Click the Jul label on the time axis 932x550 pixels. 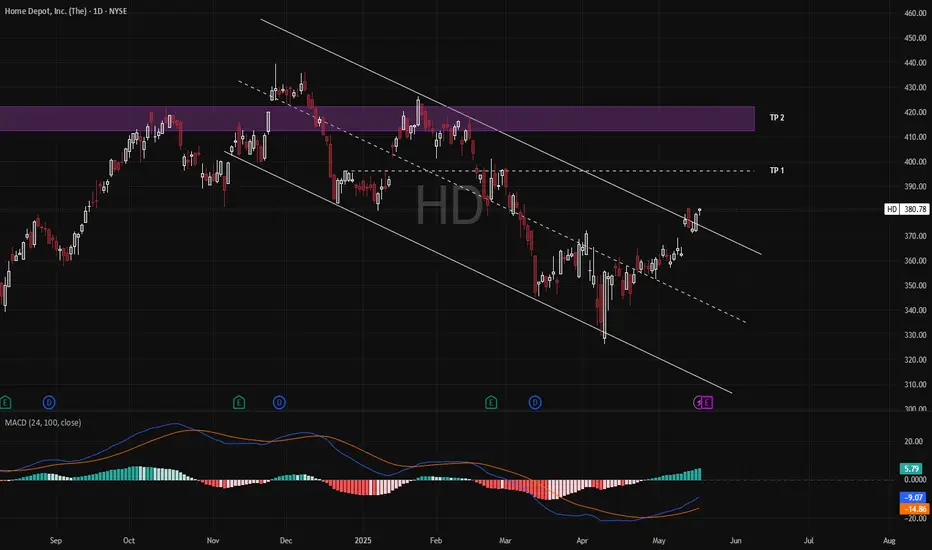click(809, 540)
